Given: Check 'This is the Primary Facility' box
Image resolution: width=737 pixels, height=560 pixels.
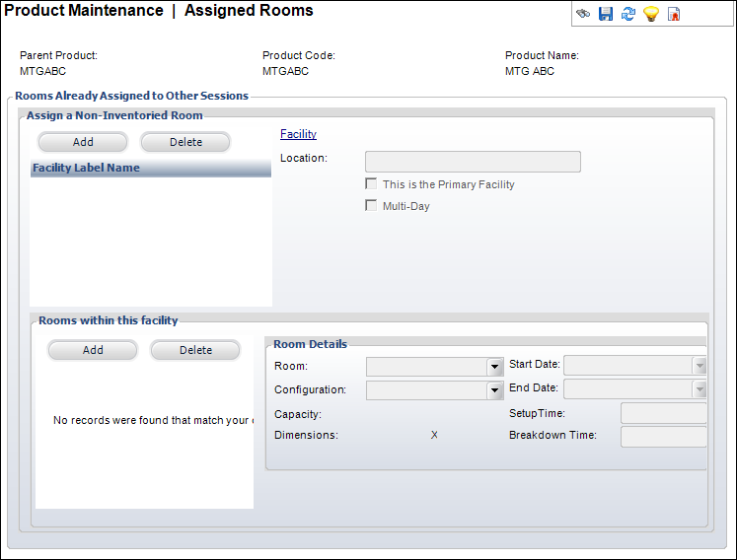Looking at the screenshot, I should point(371,183).
